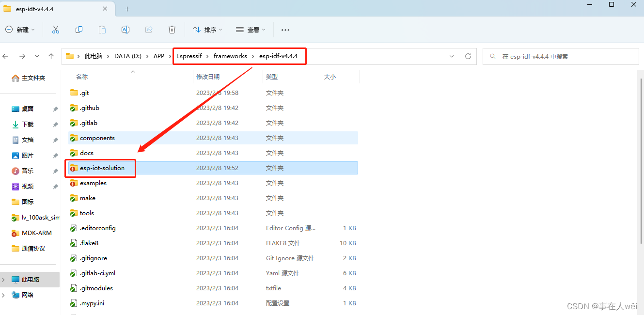Viewport: 644px width, 315px height.
Task: Select lv_100ask_sim folder in navigation pane
Action: 35,218
